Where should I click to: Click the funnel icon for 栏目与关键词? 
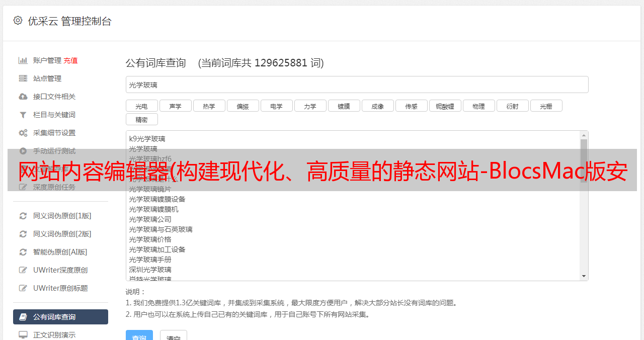(x=23, y=115)
